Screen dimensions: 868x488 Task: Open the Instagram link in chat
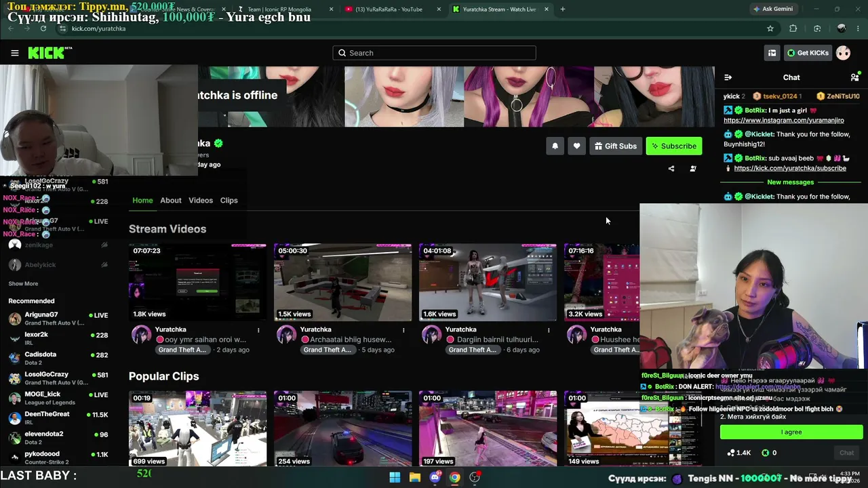(x=783, y=120)
